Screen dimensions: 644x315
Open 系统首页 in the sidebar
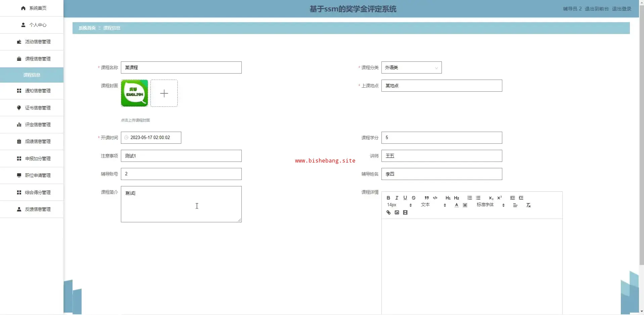pyautogui.click(x=32, y=8)
